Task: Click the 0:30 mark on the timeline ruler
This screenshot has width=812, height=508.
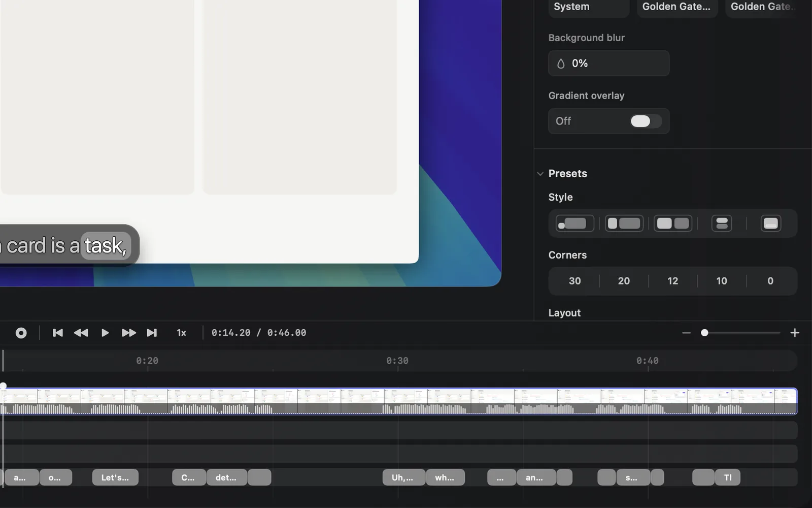Action: coord(397,361)
